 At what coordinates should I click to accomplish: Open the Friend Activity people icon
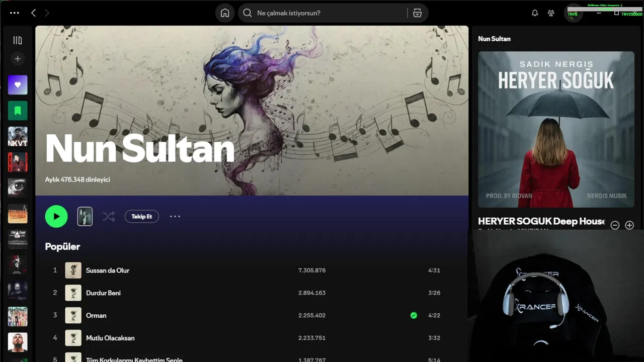click(x=551, y=13)
